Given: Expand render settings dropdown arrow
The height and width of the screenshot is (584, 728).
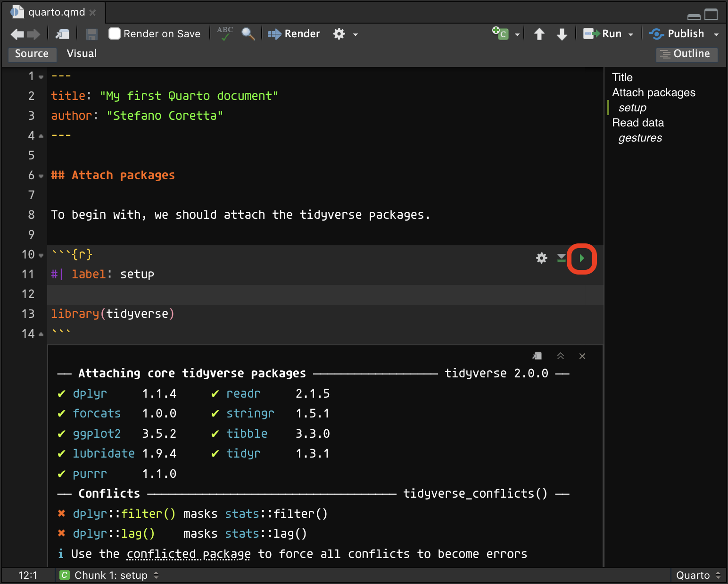Looking at the screenshot, I should tap(356, 34).
